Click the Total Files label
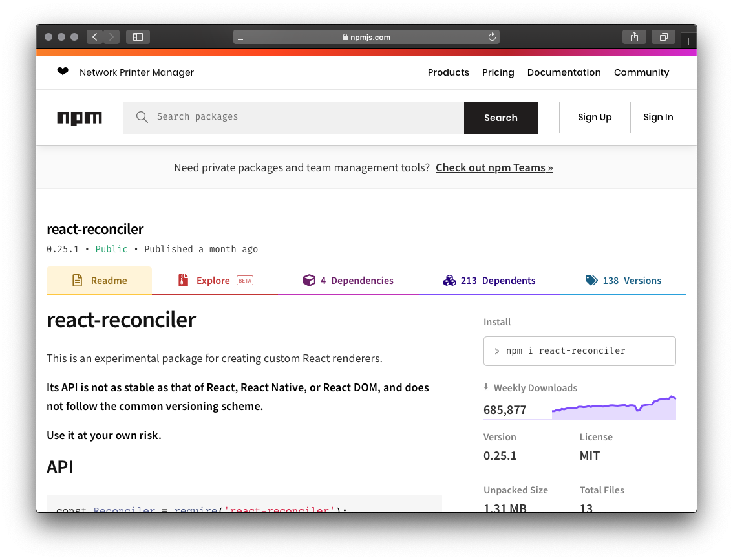This screenshot has height=560, width=733. (602, 490)
